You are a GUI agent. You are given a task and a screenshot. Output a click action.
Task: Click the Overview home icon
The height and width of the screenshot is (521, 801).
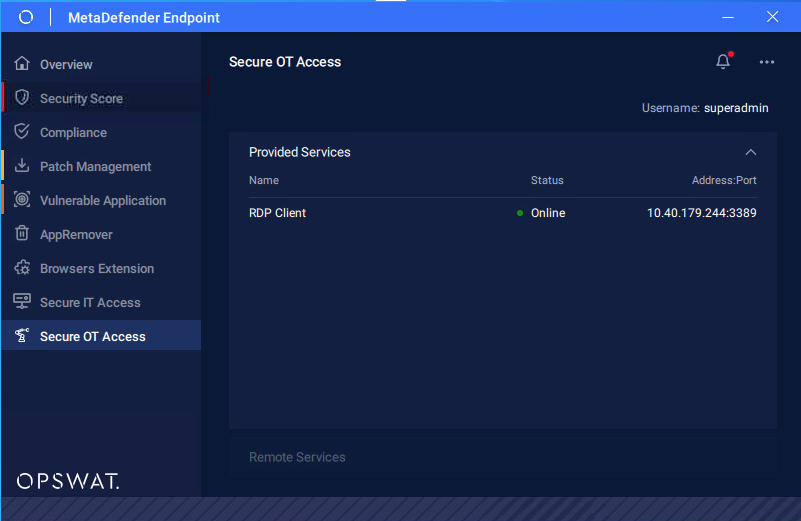(22, 63)
